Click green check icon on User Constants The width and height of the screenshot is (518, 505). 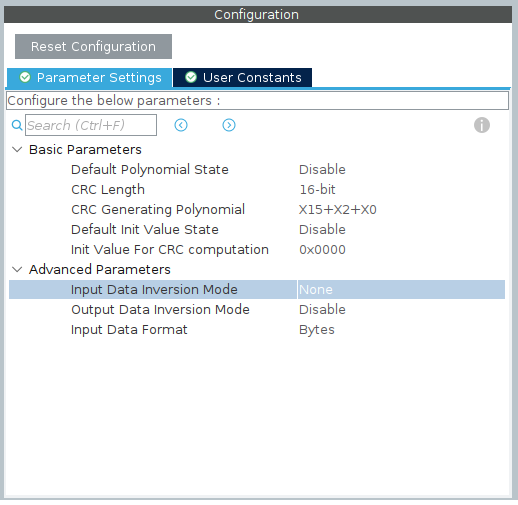191,77
